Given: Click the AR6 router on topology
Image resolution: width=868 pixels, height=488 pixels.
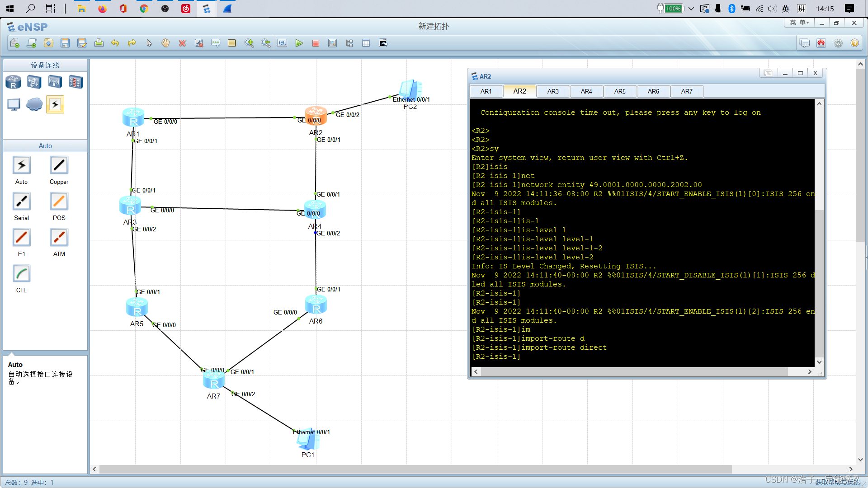Looking at the screenshot, I should pos(316,305).
